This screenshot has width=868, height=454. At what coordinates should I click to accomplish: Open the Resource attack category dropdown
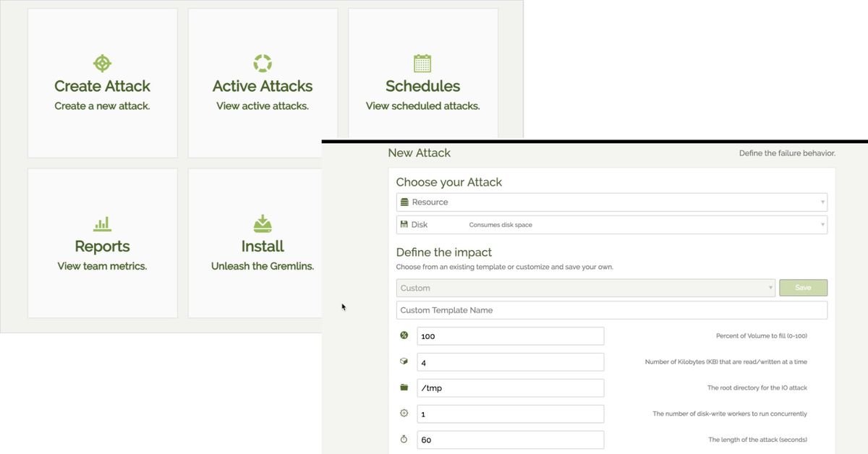pos(612,202)
